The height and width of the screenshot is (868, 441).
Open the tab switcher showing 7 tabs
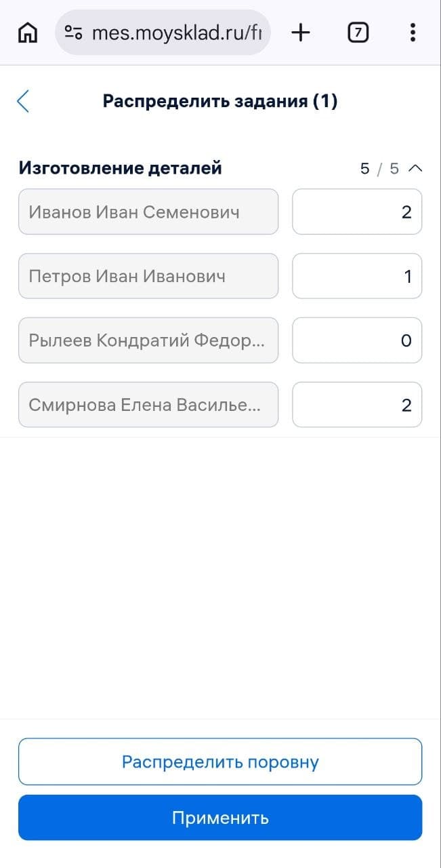[x=358, y=32]
